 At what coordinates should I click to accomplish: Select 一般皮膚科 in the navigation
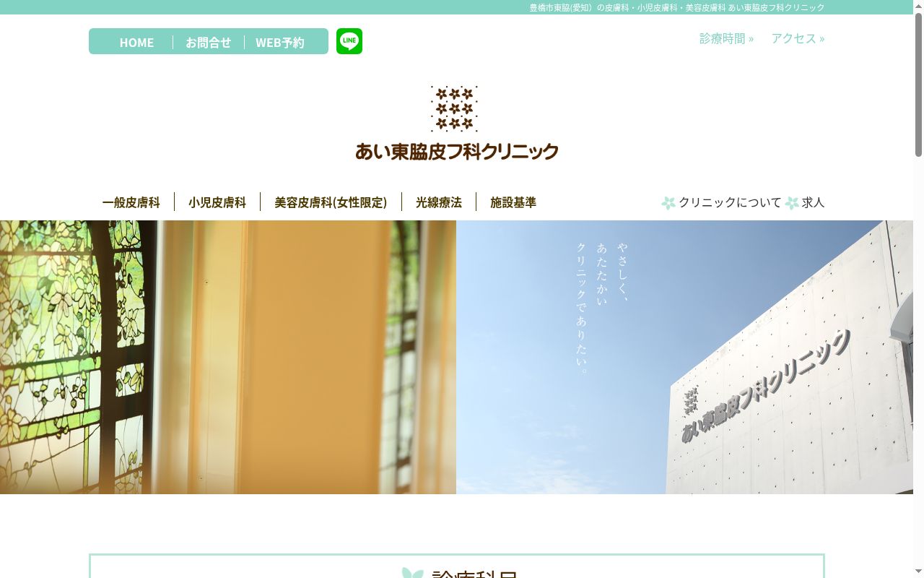pyautogui.click(x=131, y=202)
